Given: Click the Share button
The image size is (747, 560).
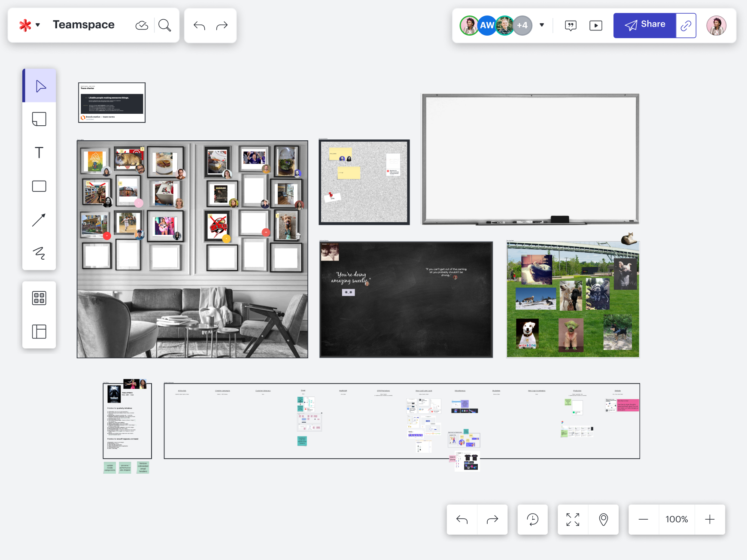Looking at the screenshot, I should click(645, 25).
